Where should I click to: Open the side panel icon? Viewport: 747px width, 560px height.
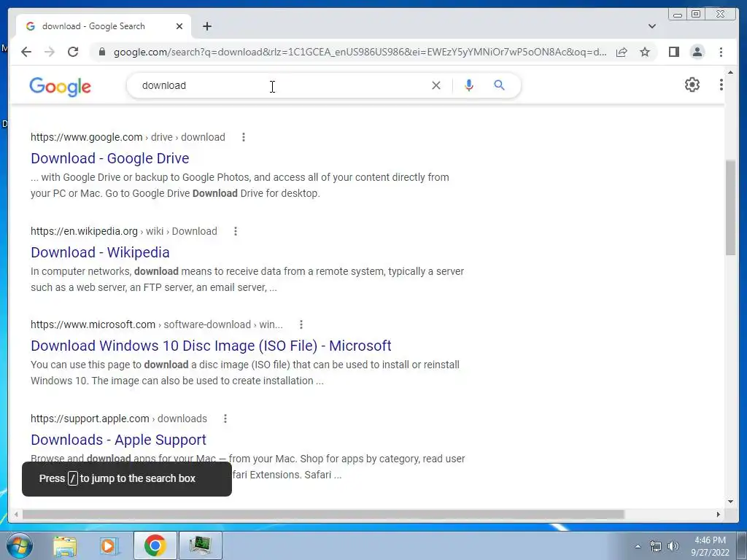(673, 52)
